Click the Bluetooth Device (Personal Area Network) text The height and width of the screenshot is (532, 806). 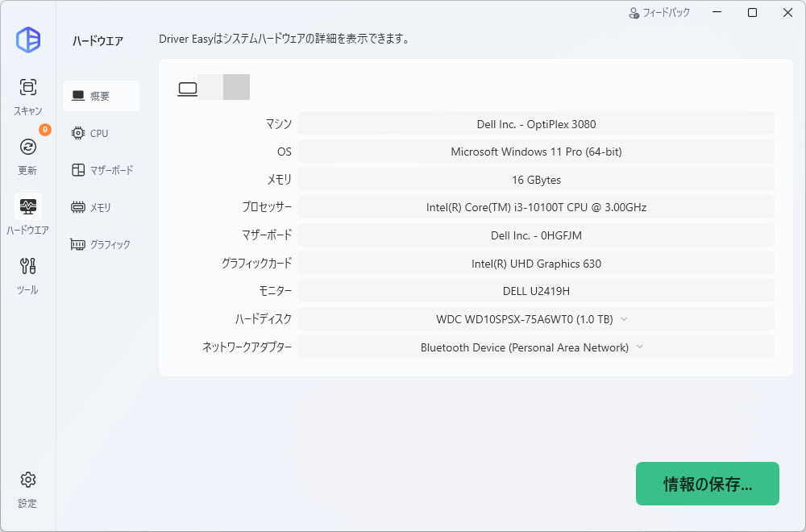pos(525,347)
